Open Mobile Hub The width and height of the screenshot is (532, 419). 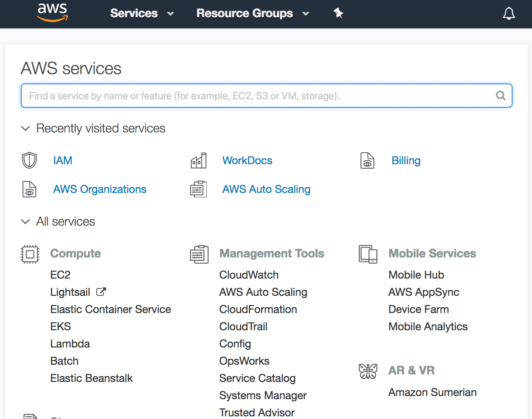tap(416, 275)
